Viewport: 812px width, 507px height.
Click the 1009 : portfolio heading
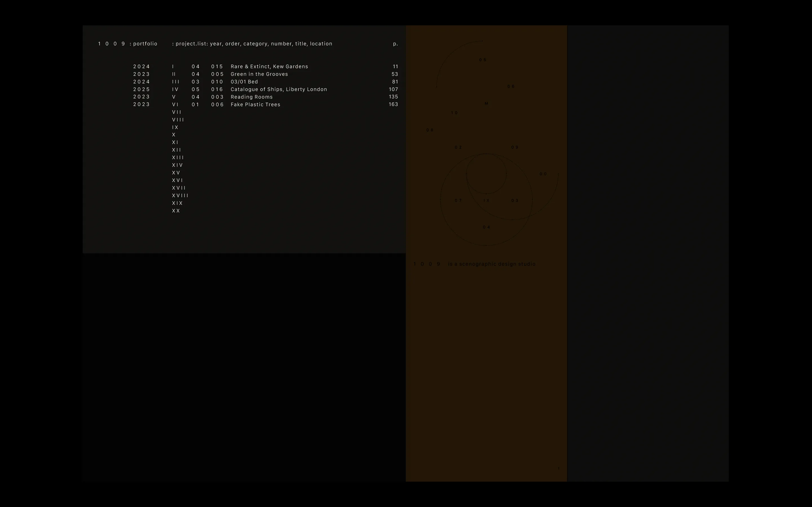click(127, 44)
